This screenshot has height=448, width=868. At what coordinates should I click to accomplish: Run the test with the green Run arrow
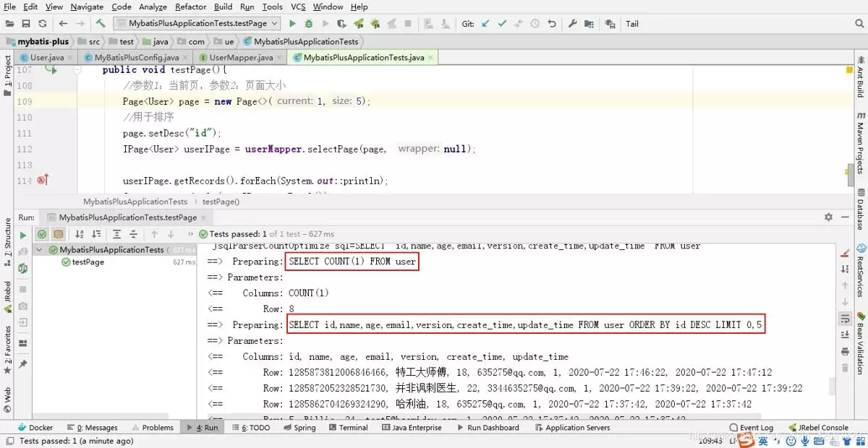click(293, 24)
